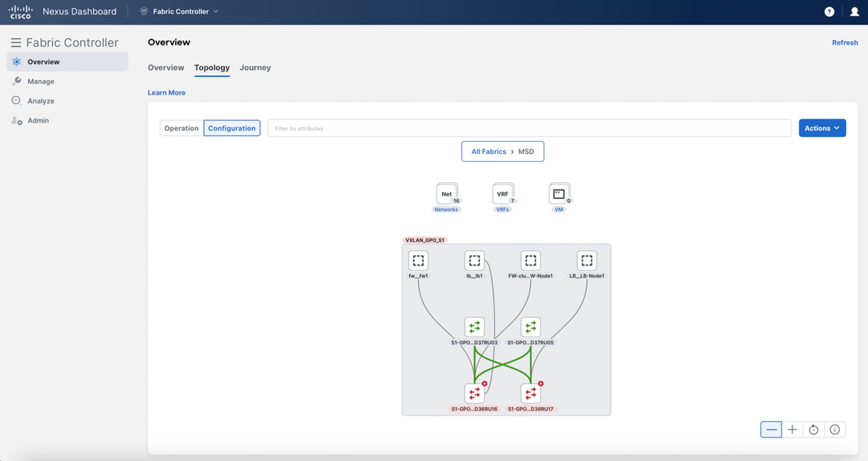Switch to the Journey tab
This screenshot has width=868, height=461.
pyautogui.click(x=255, y=67)
